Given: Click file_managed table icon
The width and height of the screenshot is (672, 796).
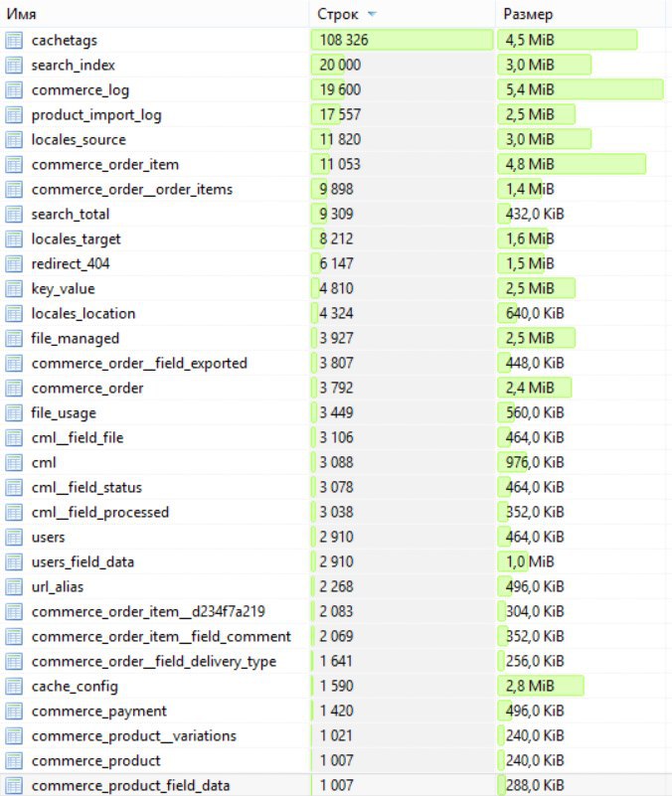Looking at the screenshot, I should tap(14, 339).
